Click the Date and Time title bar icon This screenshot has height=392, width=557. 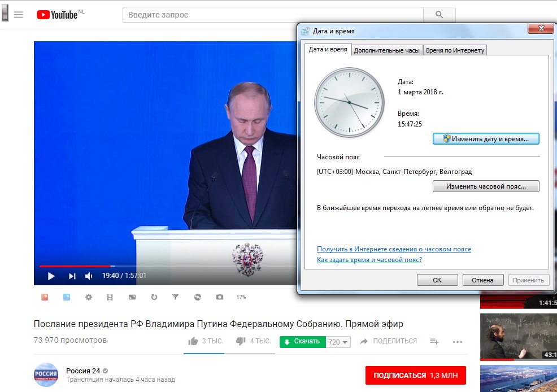click(x=306, y=31)
